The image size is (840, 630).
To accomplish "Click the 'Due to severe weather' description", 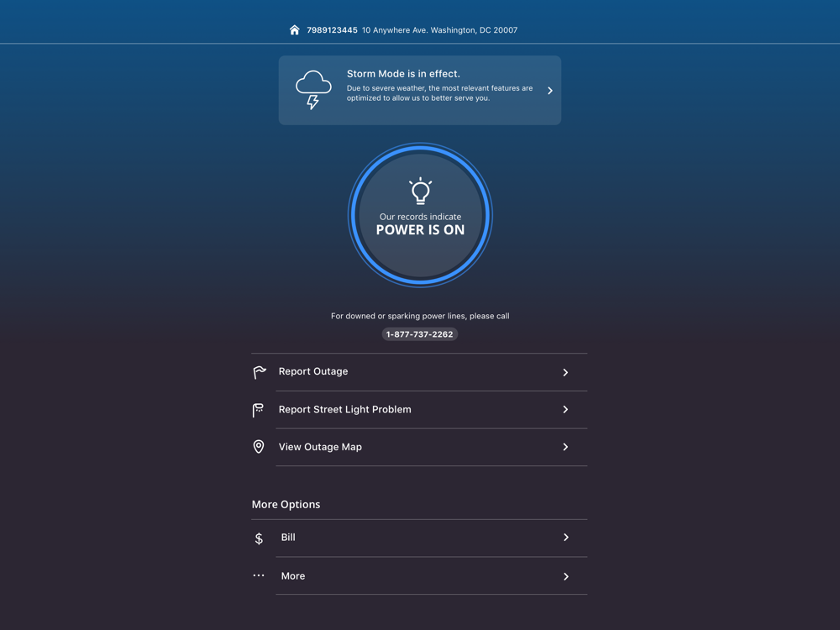I will pyautogui.click(x=440, y=93).
